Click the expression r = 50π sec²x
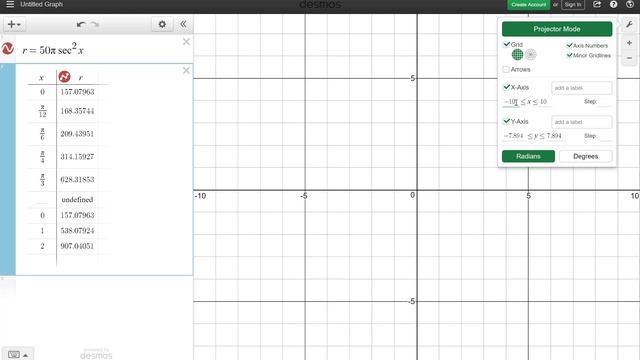The width and height of the screenshot is (640, 360). tap(53, 50)
